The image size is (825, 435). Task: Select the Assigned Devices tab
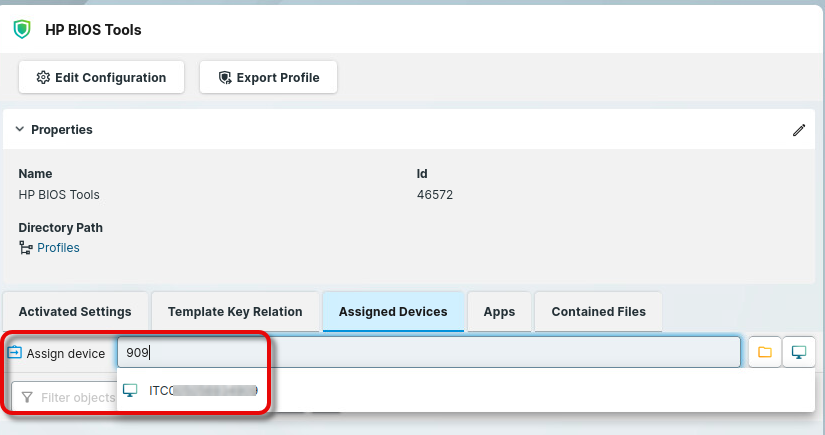pos(393,311)
